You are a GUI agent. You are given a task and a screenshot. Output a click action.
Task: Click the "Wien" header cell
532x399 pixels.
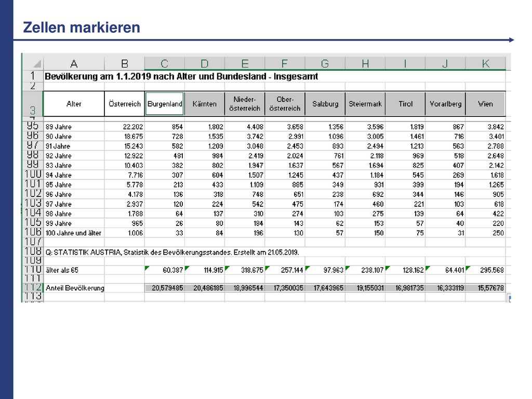[486, 104]
